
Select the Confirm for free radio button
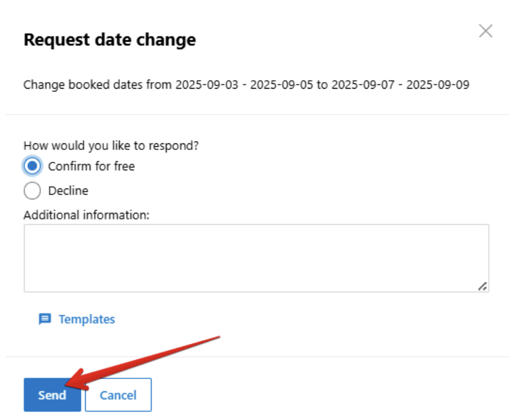click(32, 166)
